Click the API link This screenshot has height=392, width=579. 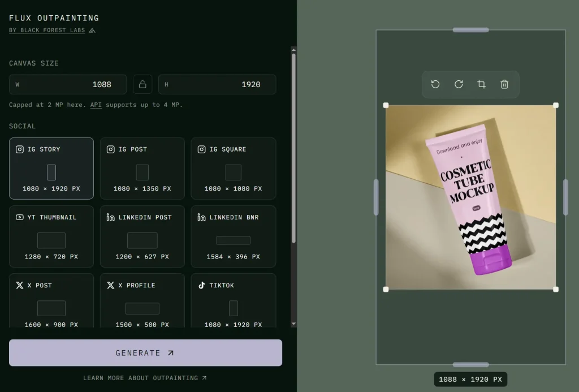(x=96, y=105)
